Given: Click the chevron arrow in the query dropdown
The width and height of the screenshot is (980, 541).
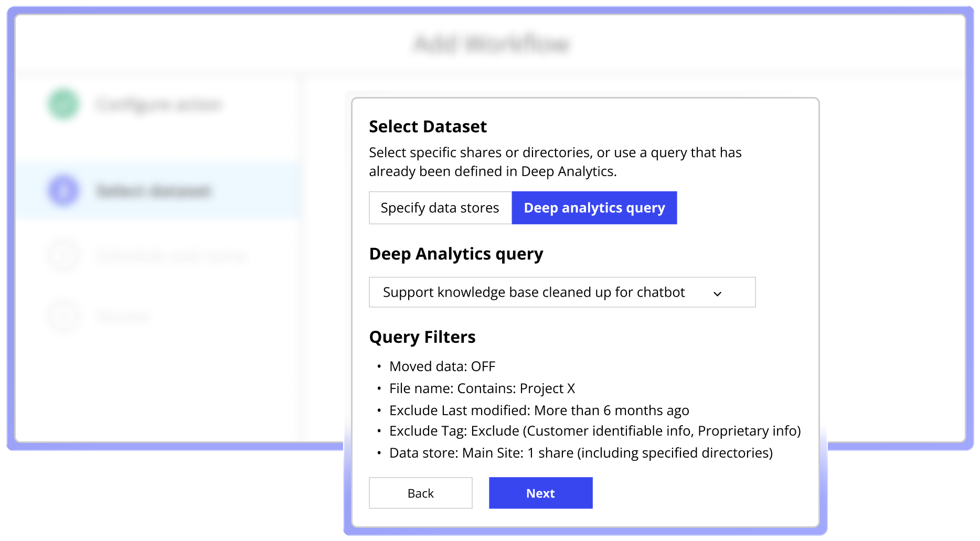Looking at the screenshot, I should point(717,294).
